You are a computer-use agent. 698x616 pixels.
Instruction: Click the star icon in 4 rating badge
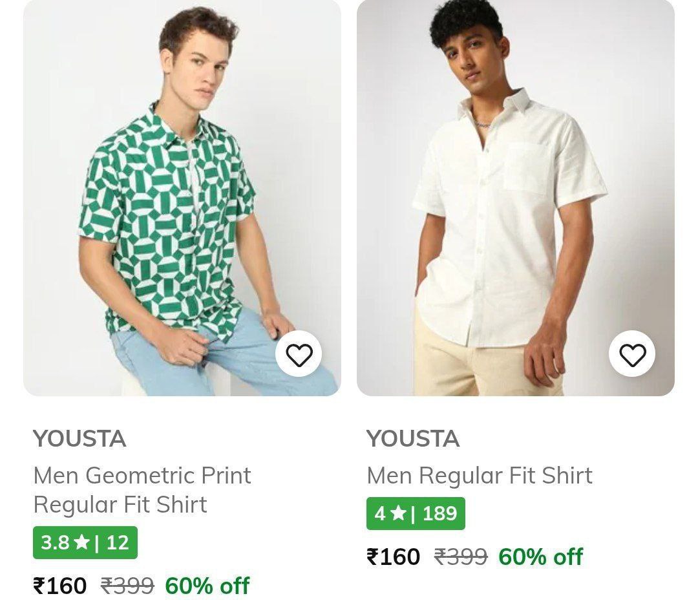click(x=399, y=514)
